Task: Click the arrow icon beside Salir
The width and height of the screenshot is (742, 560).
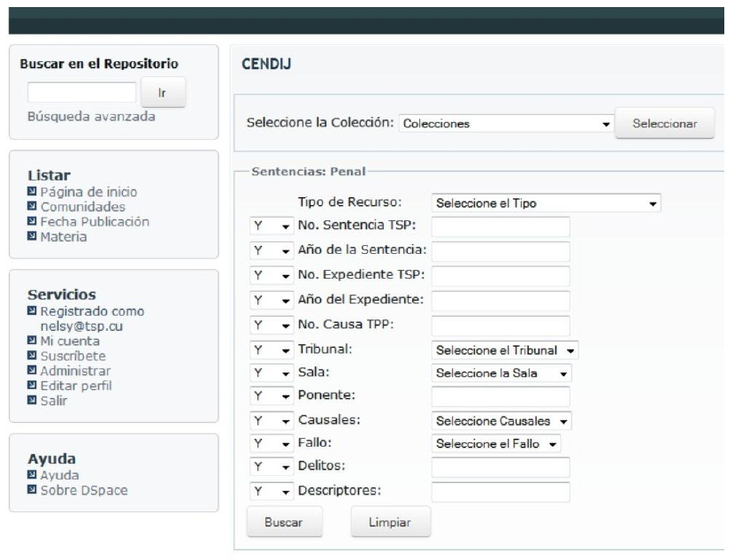Action: 33,401
